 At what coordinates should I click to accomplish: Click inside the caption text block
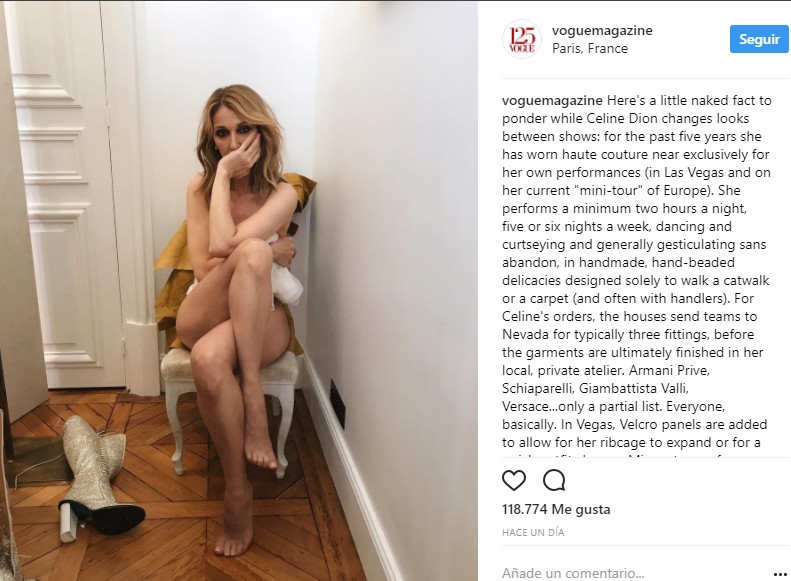[637, 272]
